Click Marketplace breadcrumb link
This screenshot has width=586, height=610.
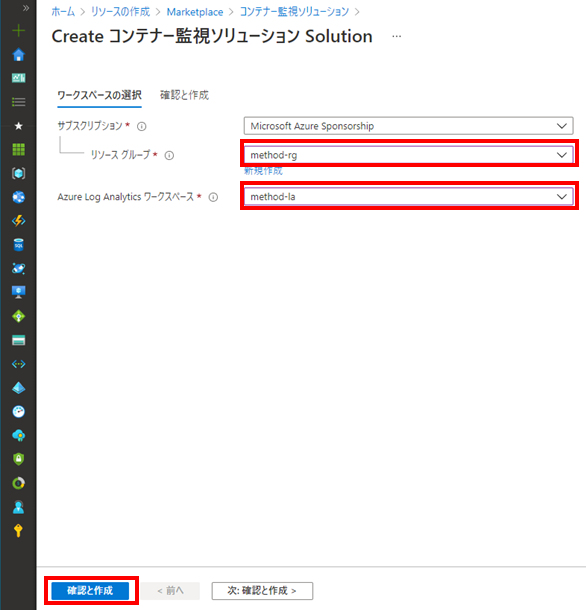(195, 12)
